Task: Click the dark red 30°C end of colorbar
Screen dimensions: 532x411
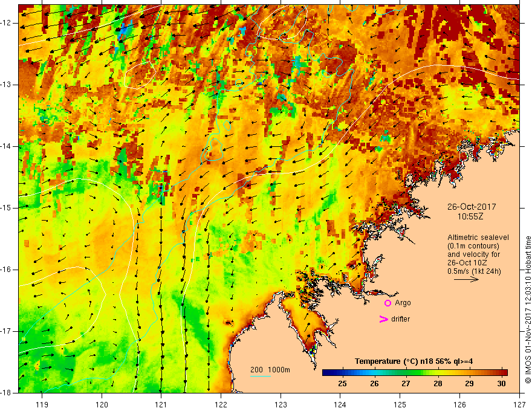Action: coord(504,373)
